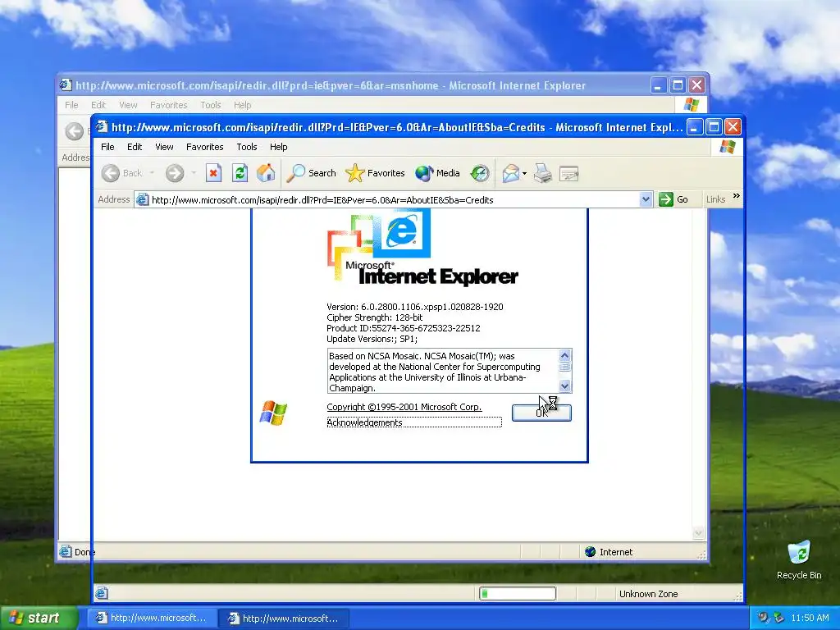Click the Mail envelope icon
This screenshot has width=840, height=630.
pyautogui.click(x=510, y=173)
